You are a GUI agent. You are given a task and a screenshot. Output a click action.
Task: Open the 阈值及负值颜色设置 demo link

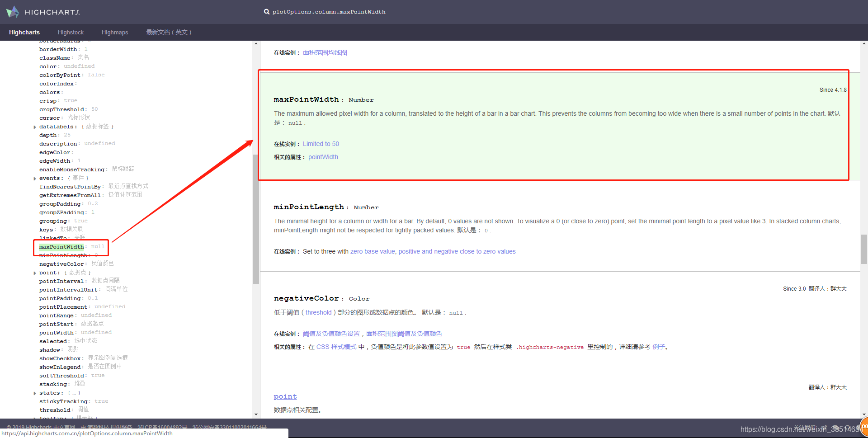[x=331, y=334]
